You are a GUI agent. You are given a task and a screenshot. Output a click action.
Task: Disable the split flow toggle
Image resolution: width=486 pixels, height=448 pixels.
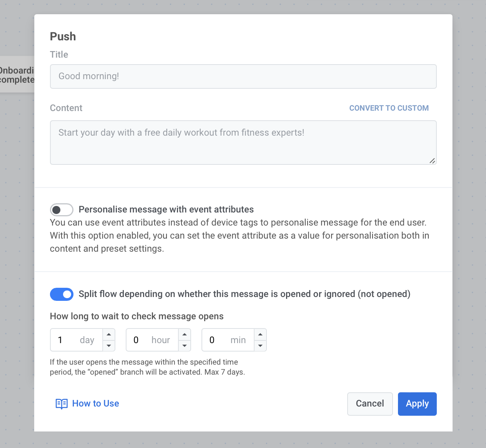point(62,294)
